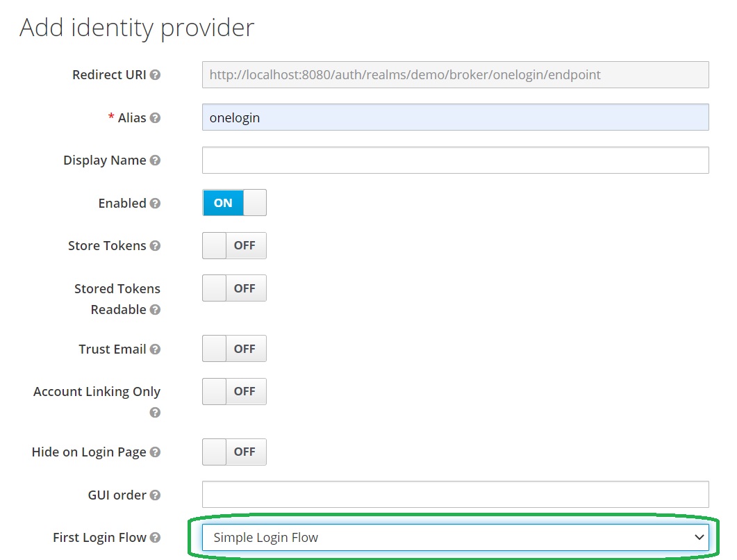
Task: Enable Stored Tokens Readable switch
Action: click(x=234, y=288)
